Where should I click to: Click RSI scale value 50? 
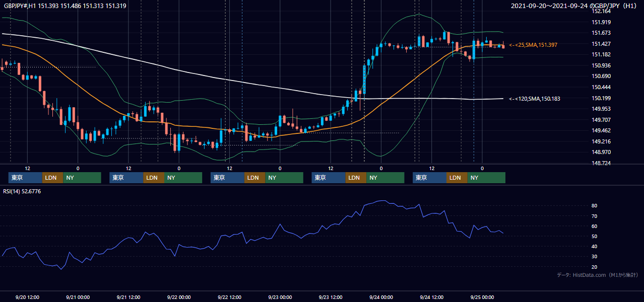point(595,236)
